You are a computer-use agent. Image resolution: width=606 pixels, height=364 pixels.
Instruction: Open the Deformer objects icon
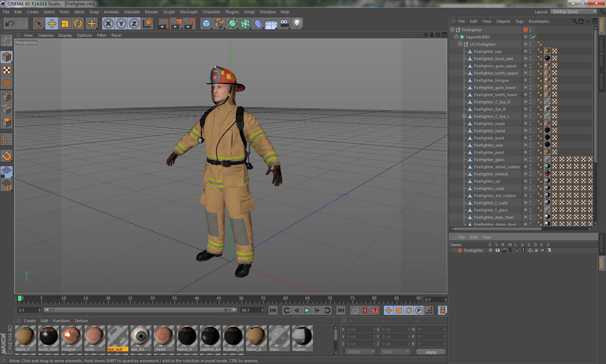click(x=258, y=24)
